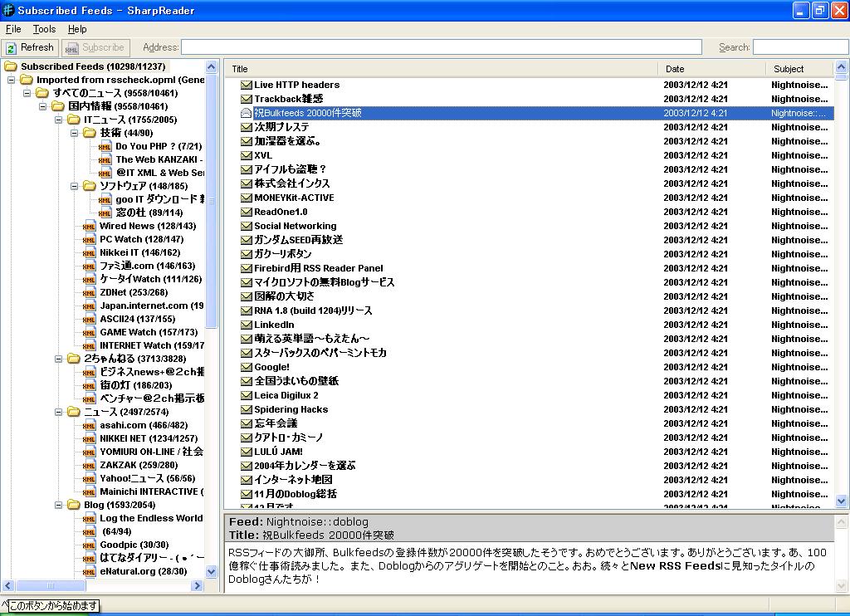The width and height of the screenshot is (850, 616).
Task: Click the feed tree horizontal scroll-left arrow
Action: 8,585
